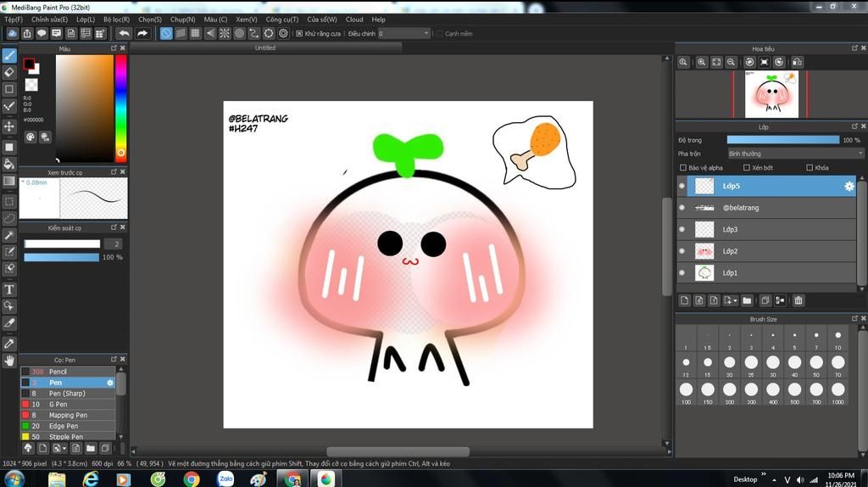868x487 pixels.
Task: Delete layer using trash icon
Action: click(798, 300)
